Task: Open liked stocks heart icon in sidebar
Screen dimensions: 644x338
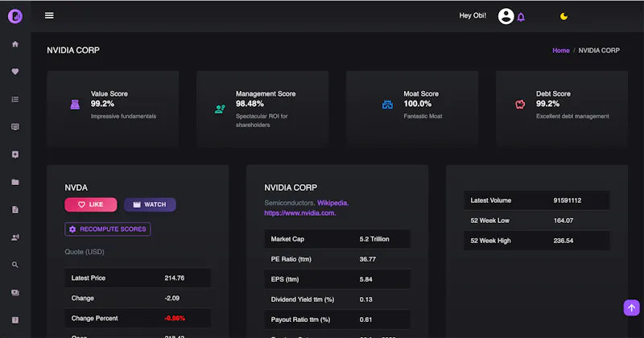Action: pos(15,72)
